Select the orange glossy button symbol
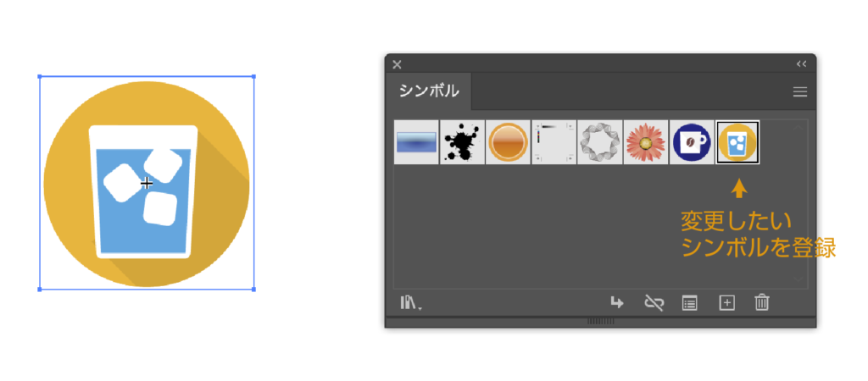 tap(509, 142)
